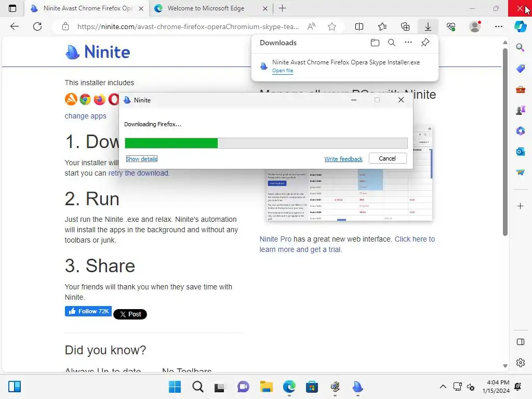Open the profile avatar menu
Image resolution: width=532 pixels, height=399 pixels.
(x=475, y=26)
